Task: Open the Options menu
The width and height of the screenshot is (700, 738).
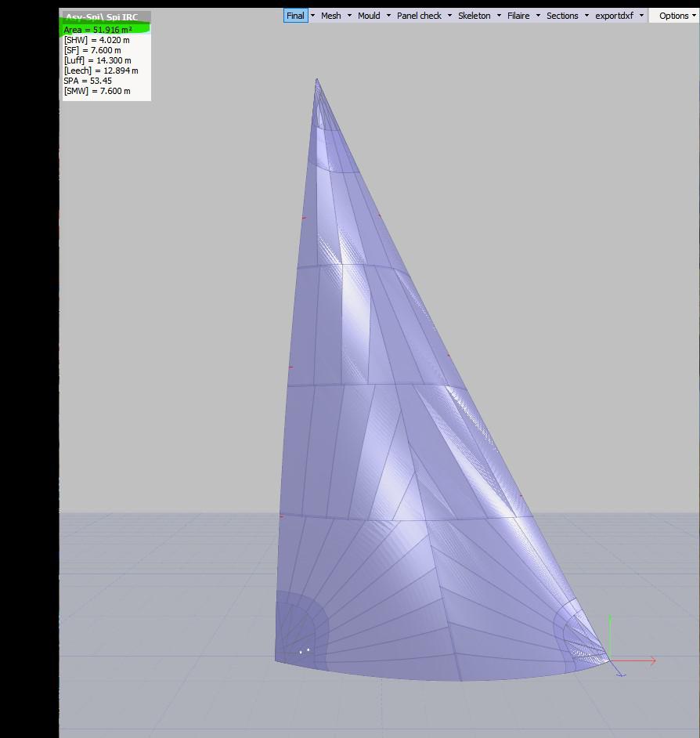Action: tap(673, 16)
